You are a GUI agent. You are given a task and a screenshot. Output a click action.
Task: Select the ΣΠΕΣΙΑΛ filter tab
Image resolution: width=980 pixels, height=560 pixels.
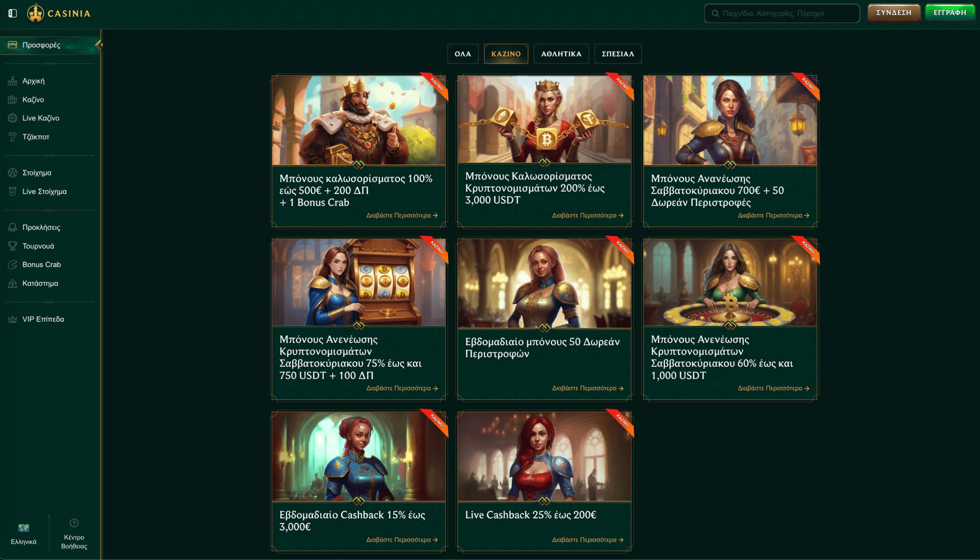[x=618, y=54]
